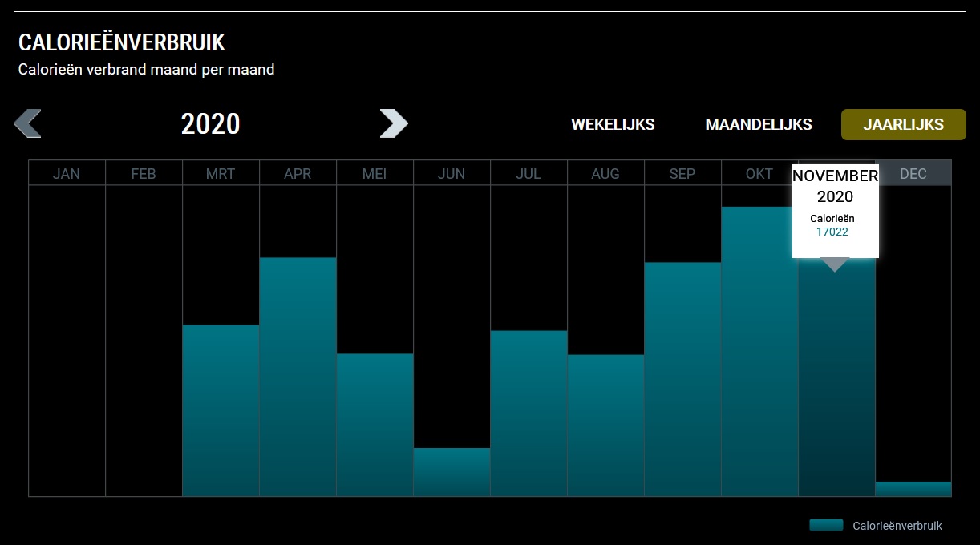Select the short June calorie bar

[x=452, y=472]
